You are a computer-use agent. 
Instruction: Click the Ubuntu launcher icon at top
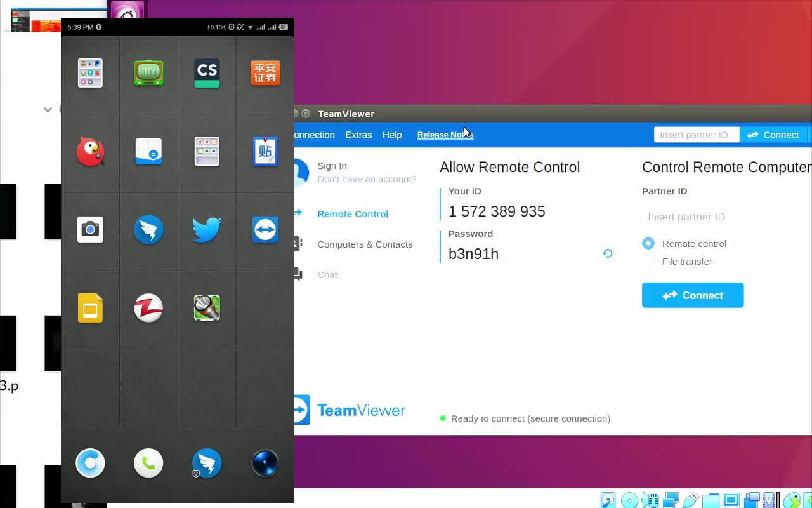(128, 10)
